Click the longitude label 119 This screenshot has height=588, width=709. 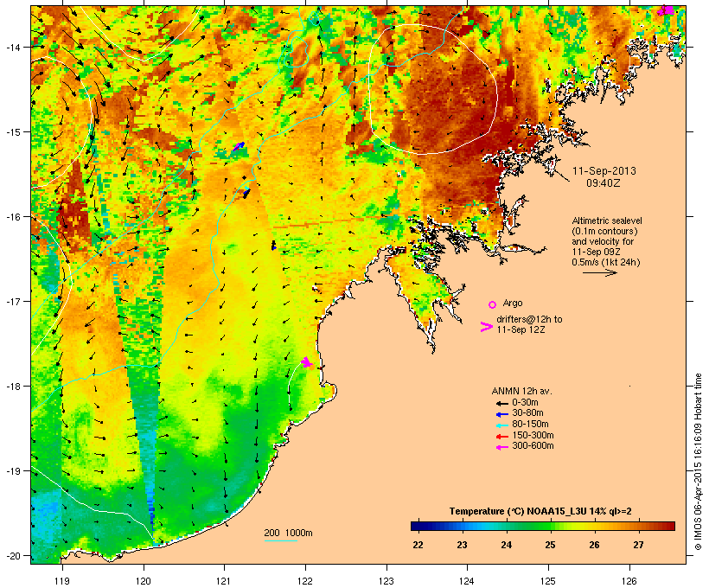[x=62, y=581]
